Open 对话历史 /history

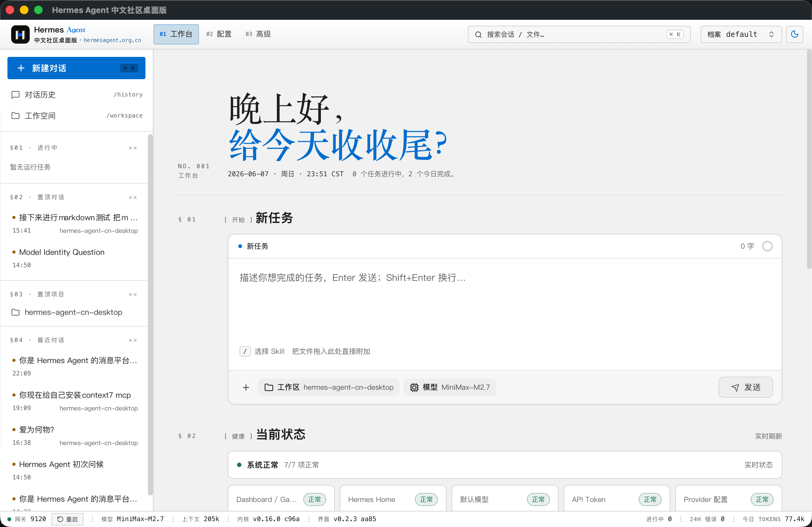[76, 94]
